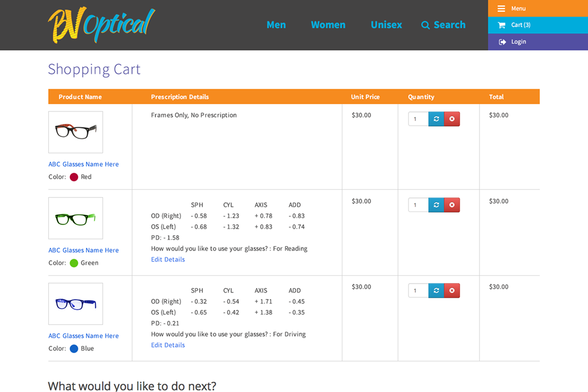Click the refresh icon for red glasses
Image resolution: width=588 pixels, height=392 pixels.
(436, 119)
